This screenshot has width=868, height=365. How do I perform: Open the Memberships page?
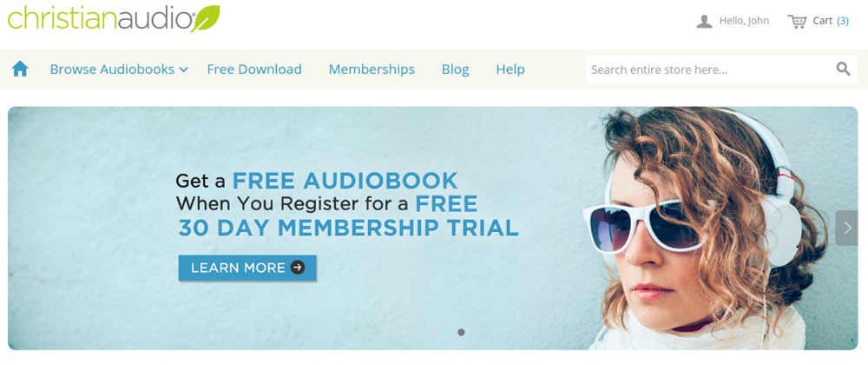372,70
